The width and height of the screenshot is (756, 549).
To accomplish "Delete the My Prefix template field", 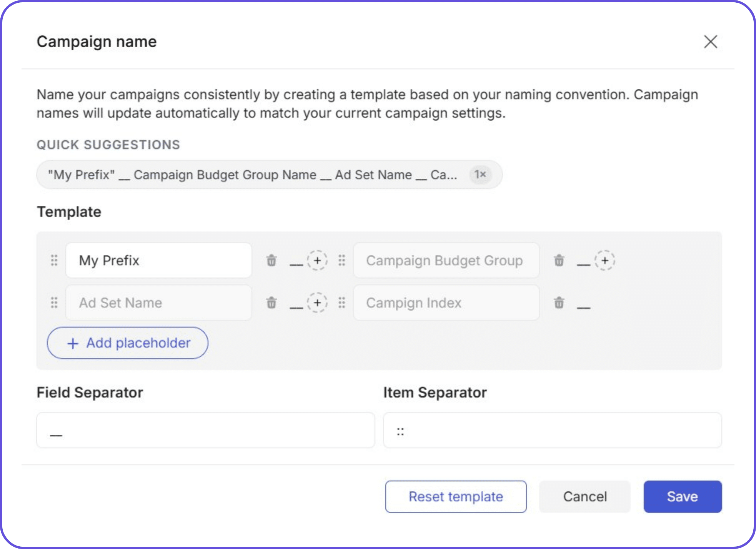I will click(x=271, y=260).
